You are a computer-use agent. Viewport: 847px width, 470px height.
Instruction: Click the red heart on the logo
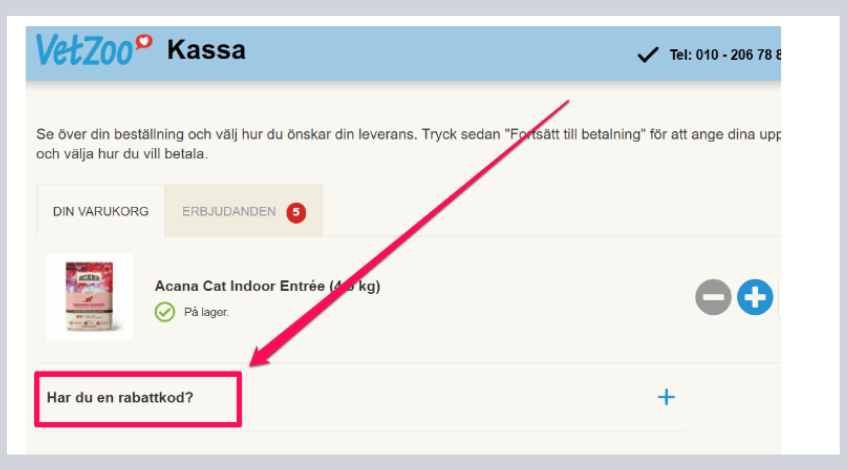tap(144, 42)
